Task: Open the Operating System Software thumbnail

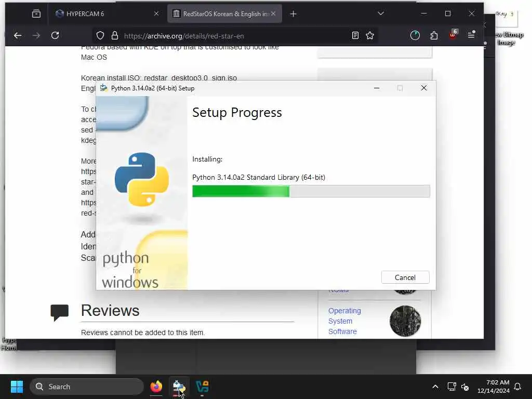Action: [x=405, y=321]
